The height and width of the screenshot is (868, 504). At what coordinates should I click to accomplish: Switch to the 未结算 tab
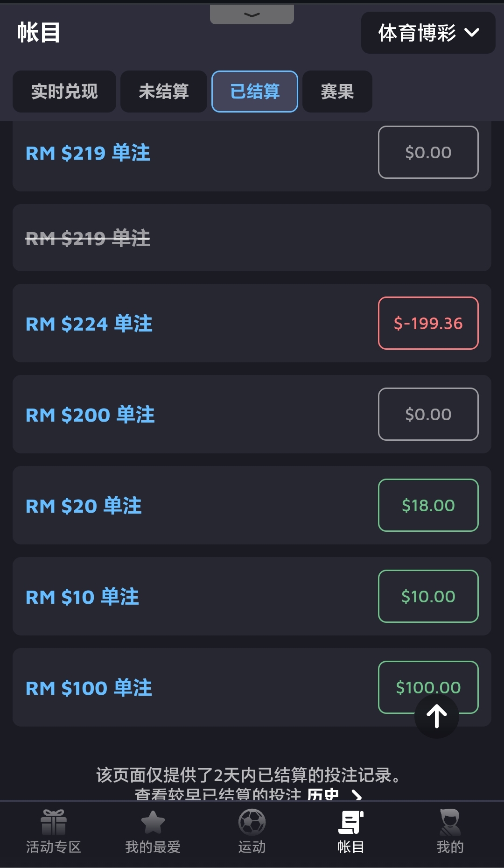click(164, 92)
